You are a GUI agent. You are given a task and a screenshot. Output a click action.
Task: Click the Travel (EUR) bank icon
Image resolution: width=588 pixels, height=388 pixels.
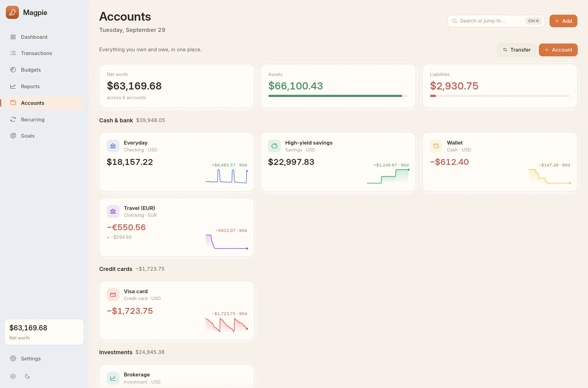(113, 211)
